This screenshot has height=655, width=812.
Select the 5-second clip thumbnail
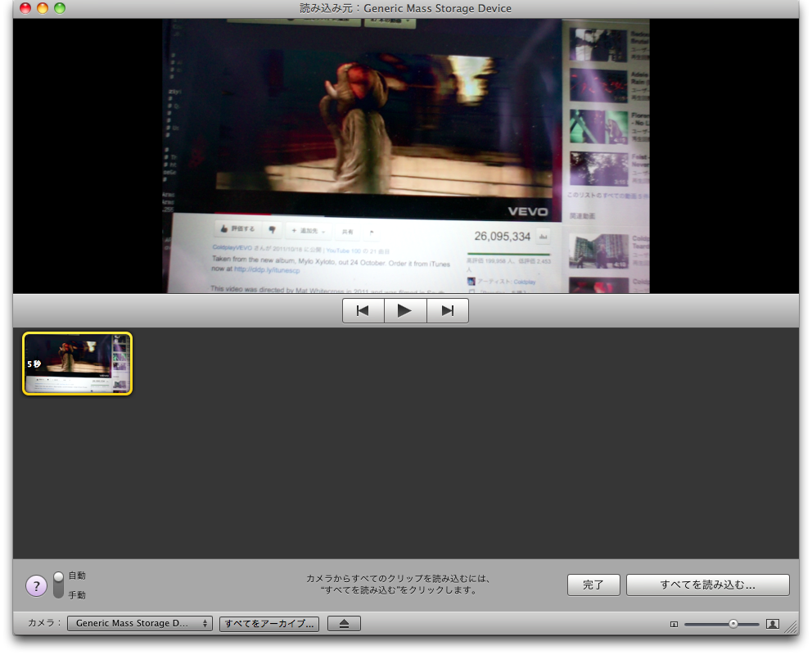77,364
